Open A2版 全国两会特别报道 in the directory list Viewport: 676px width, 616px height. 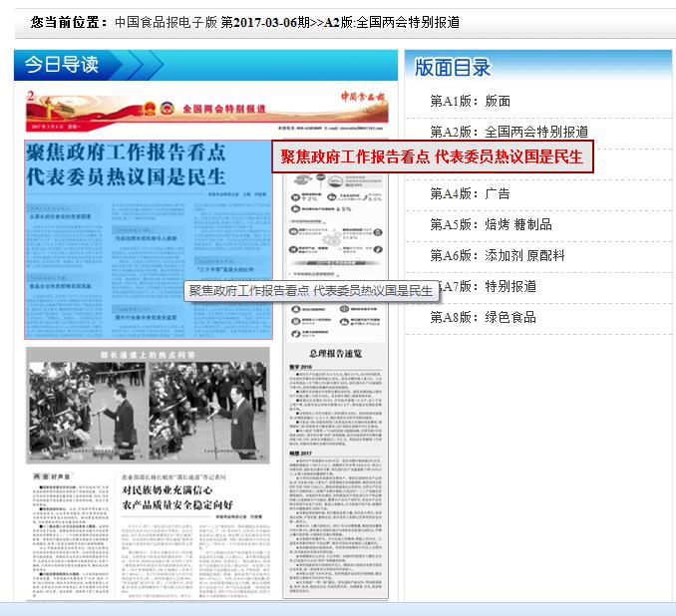click(x=508, y=132)
